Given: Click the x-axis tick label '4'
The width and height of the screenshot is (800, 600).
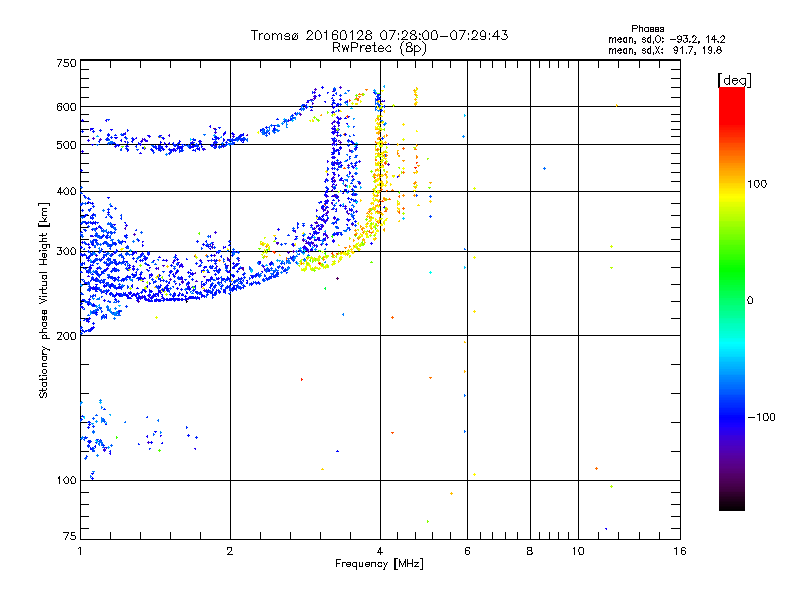Looking at the screenshot, I should point(380,552).
